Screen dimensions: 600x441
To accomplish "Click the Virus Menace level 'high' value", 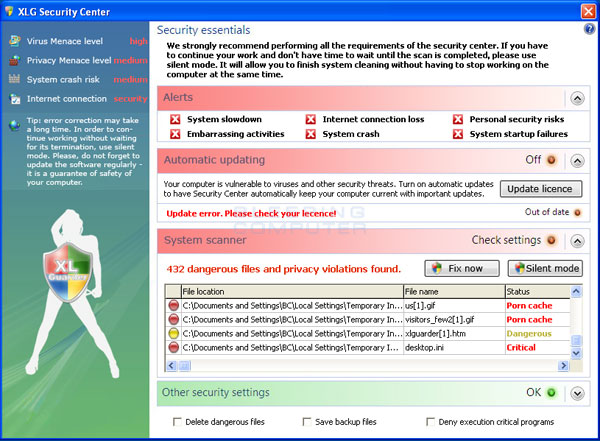I will [138, 41].
